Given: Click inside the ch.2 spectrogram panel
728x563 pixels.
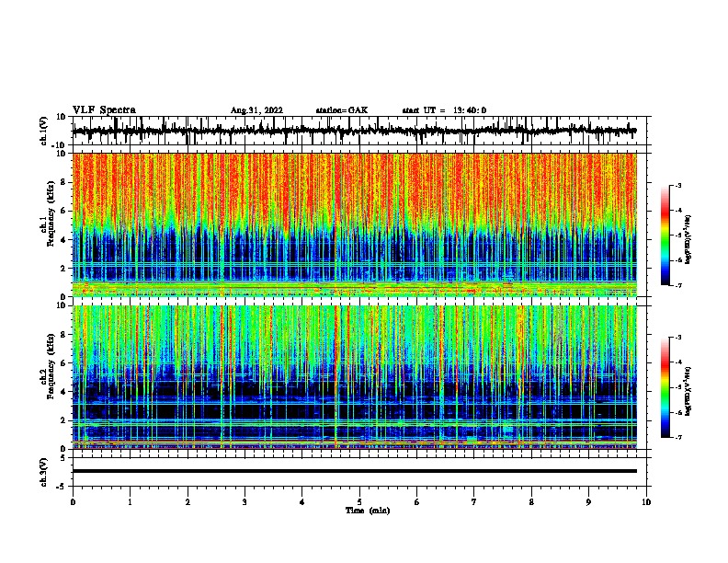Looking at the screenshot, I should 354,377.
